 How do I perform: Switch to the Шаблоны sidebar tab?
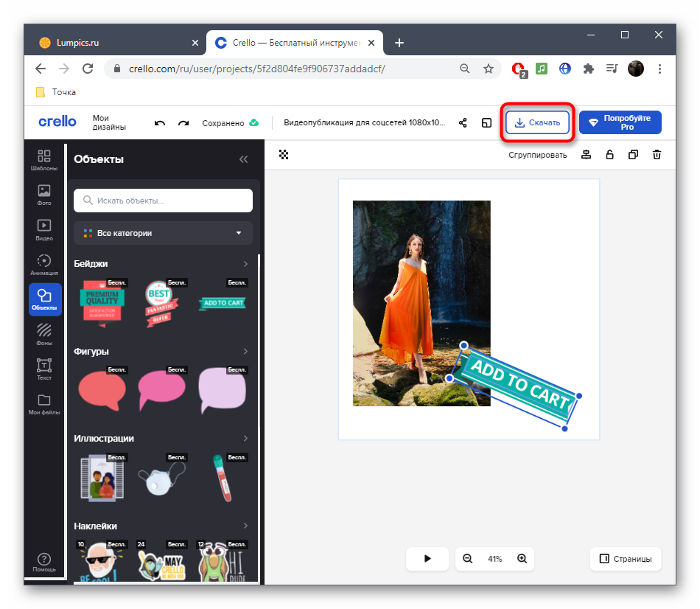click(x=44, y=160)
